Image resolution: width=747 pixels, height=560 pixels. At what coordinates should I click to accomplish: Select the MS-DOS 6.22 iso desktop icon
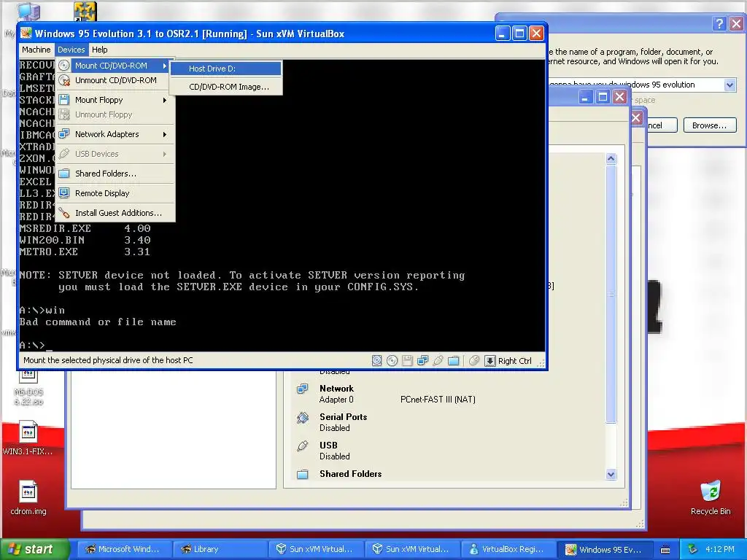pos(28,376)
